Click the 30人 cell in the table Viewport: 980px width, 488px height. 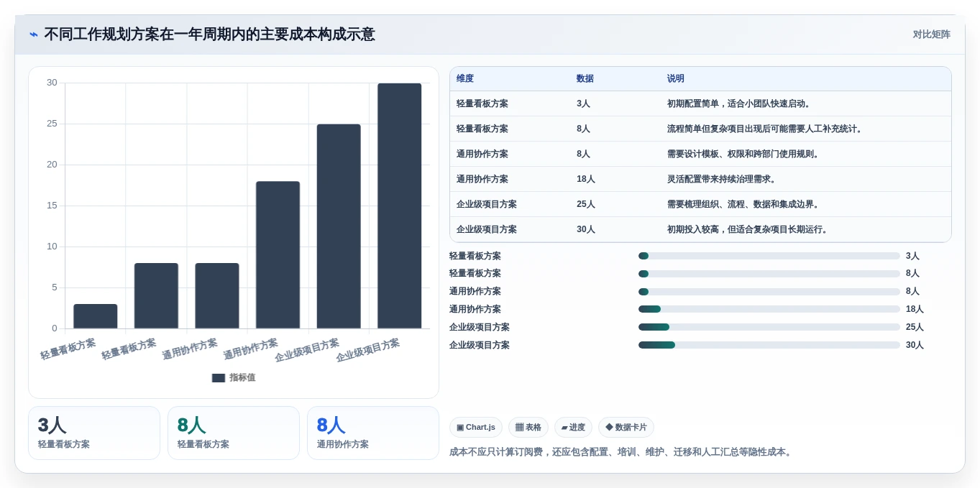tap(586, 230)
